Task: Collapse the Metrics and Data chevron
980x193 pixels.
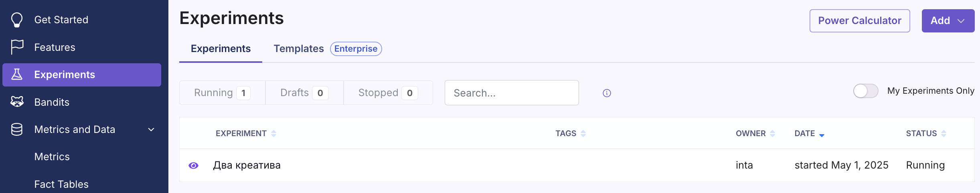Action: (x=151, y=129)
